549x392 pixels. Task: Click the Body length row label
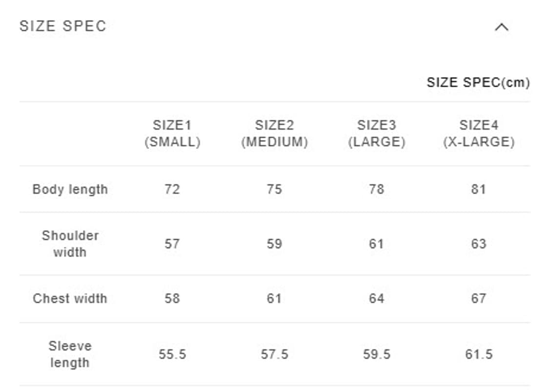[x=70, y=189]
